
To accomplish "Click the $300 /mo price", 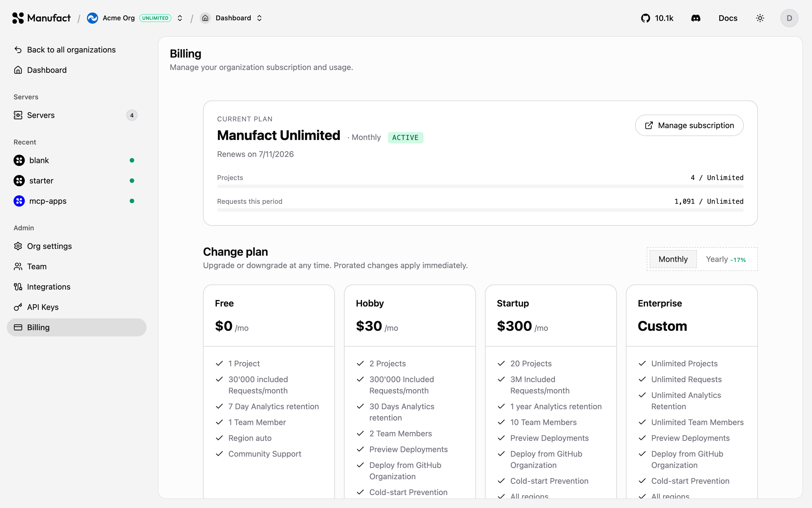I will (522, 326).
